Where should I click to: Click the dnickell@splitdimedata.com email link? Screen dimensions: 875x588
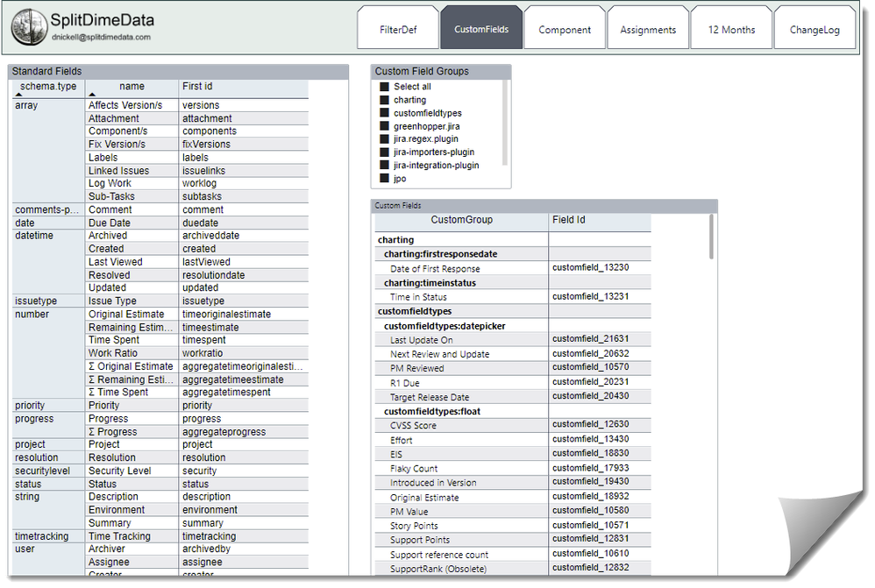(101, 38)
